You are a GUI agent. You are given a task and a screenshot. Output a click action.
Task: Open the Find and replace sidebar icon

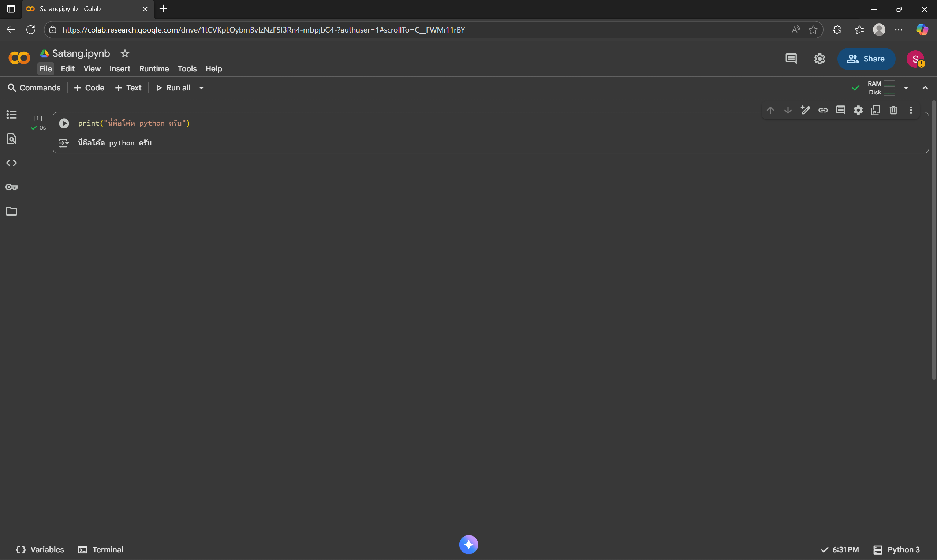pos(11,139)
